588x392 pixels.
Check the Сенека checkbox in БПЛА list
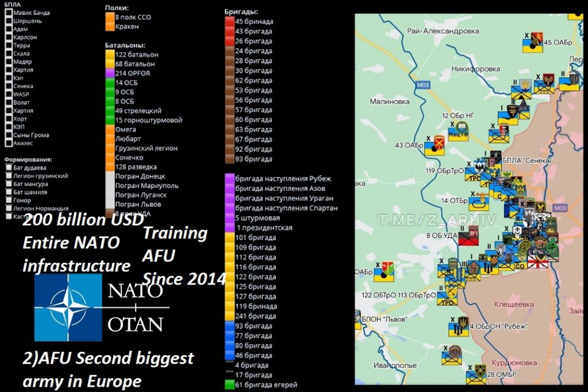tap(9, 86)
